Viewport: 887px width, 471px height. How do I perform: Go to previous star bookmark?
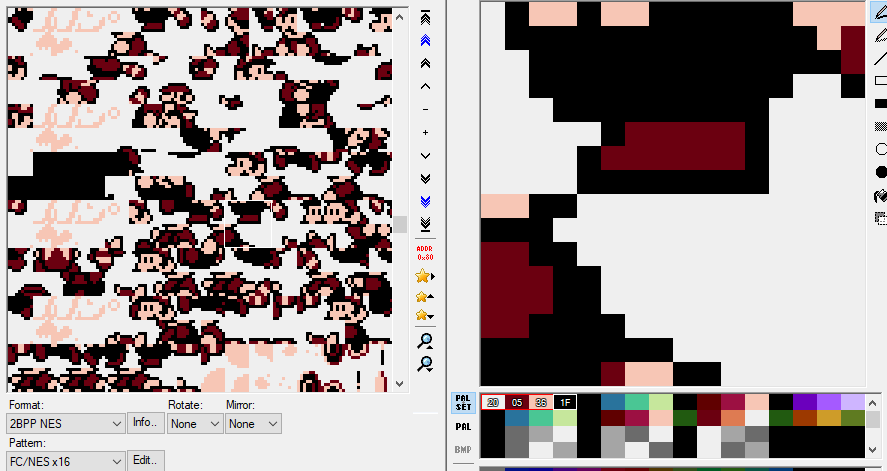tap(425, 296)
